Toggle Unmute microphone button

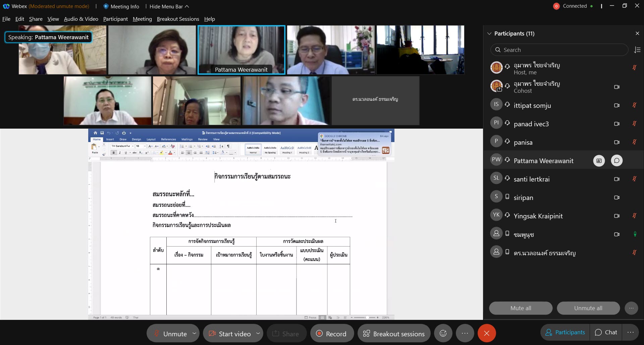170,334
